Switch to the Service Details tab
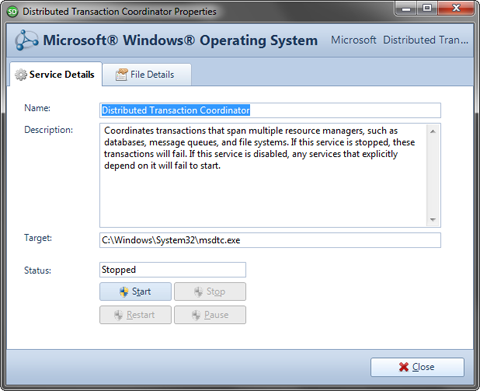The width and height of the screenshot is (480, 391). point(56,74)
